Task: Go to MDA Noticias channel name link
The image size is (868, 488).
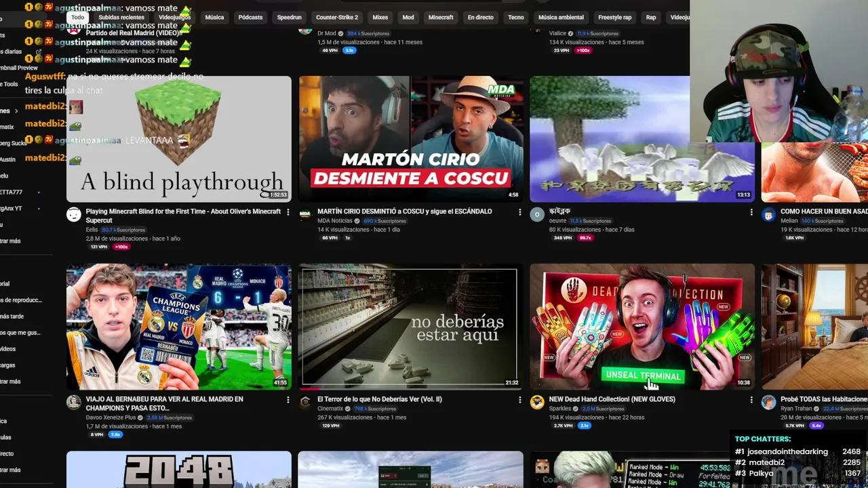Action: click(335, 221)
